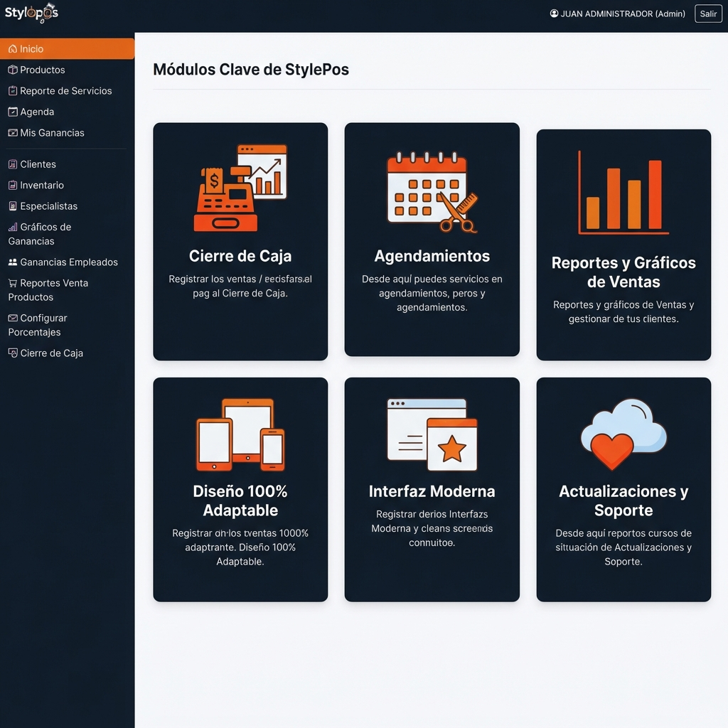Navigate to Clientes in the sidebar
Screen dimensions: 728x728
[x=38, y=164]
